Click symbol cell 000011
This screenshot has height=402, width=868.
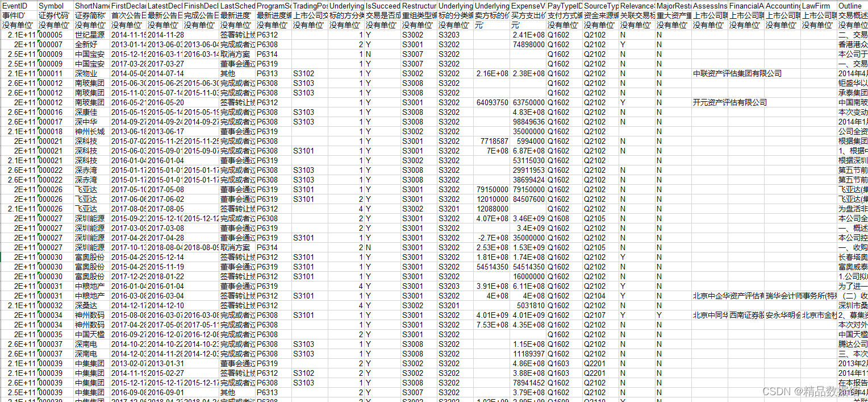click(55, 73)
